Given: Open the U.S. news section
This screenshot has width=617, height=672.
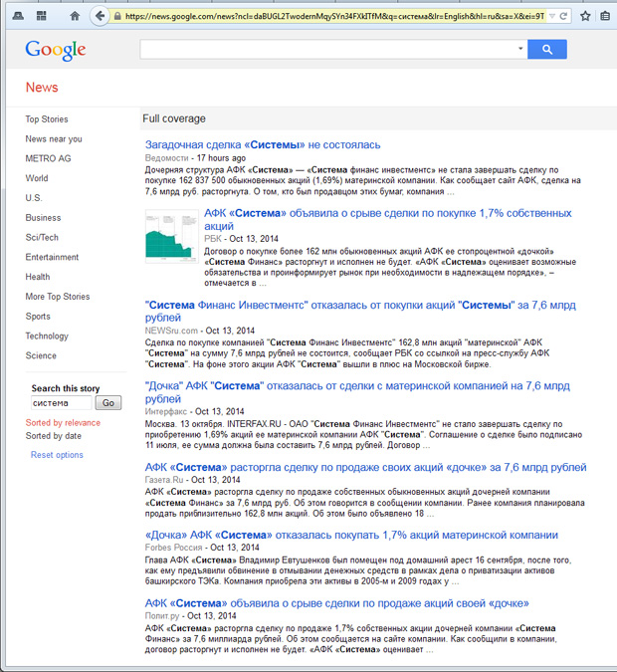Looking at the screenshot, I should [x=34, y=198].
